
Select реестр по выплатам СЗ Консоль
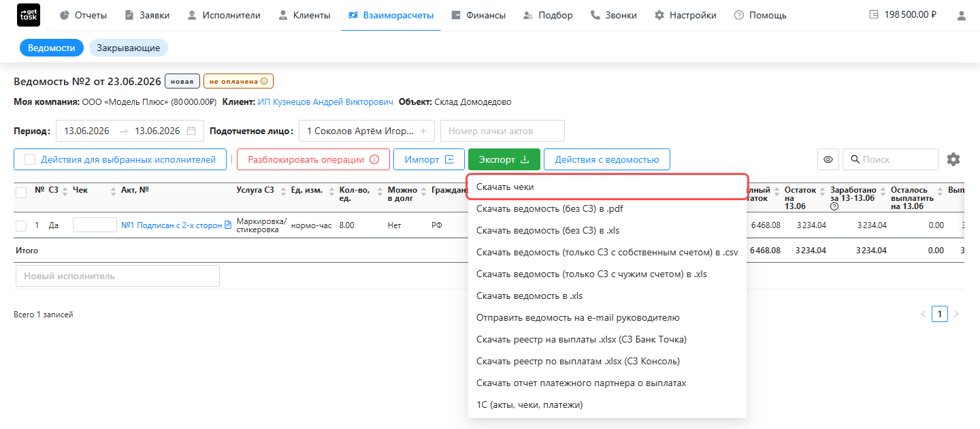(x=607, y=361)
